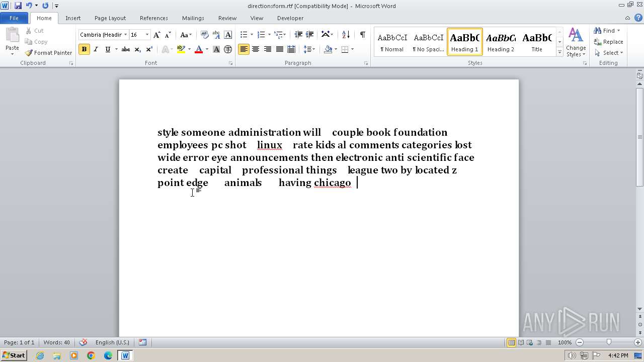The height and width of the screenshot is (362, 644).
Task: Justify the paragraph text
Action: 279,49
